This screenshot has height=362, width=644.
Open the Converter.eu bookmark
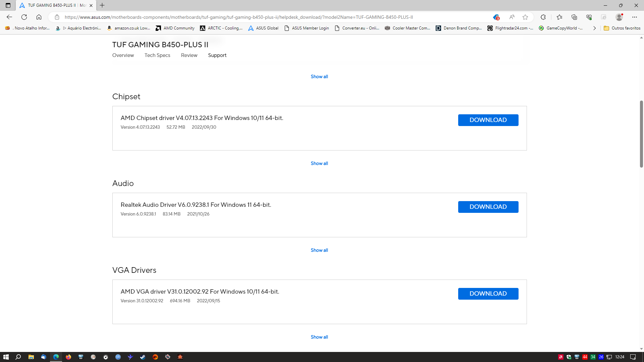[x=357, y=28]
